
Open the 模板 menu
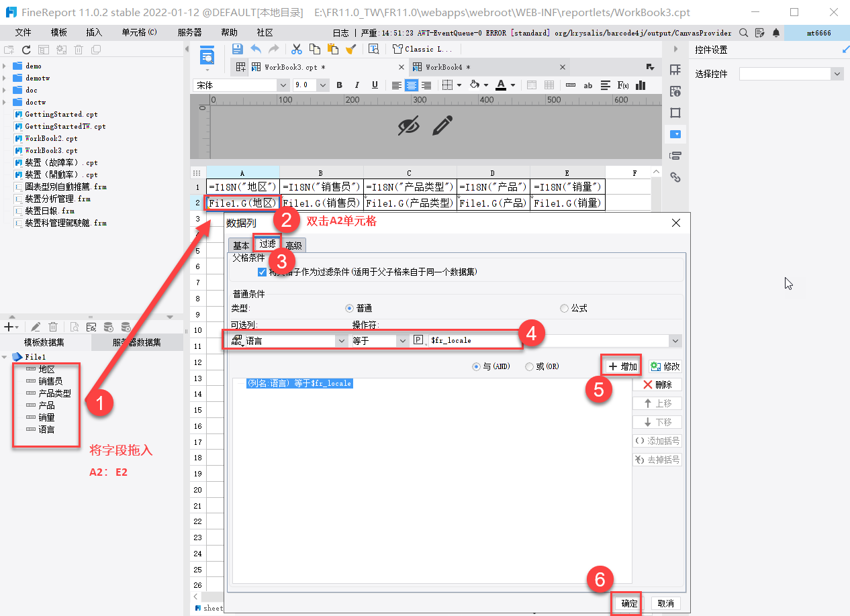tap(58, 32)
